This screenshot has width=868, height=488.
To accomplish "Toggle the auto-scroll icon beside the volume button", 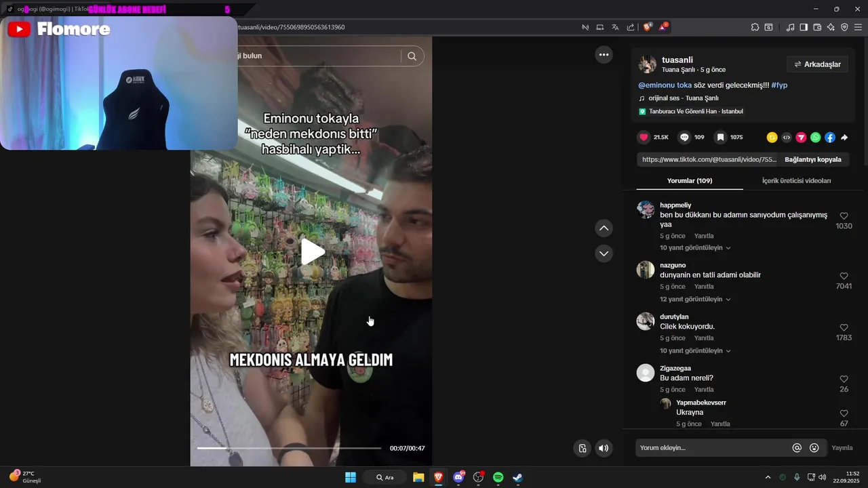I will pyautogui.click(x=583, y=448).
